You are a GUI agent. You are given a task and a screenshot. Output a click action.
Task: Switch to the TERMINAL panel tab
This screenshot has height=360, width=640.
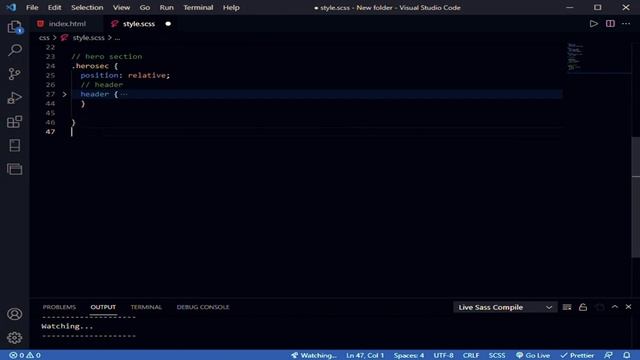pos(146,307)
